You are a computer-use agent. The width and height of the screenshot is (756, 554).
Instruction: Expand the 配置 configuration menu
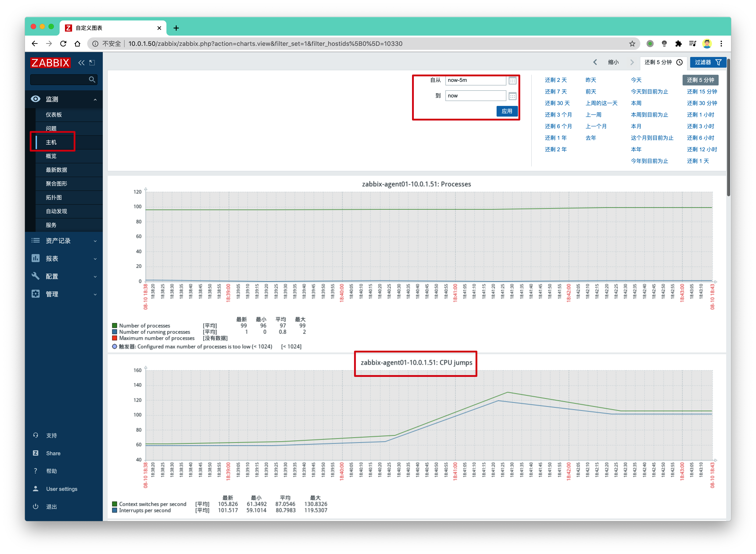click(x=64, y=276)
